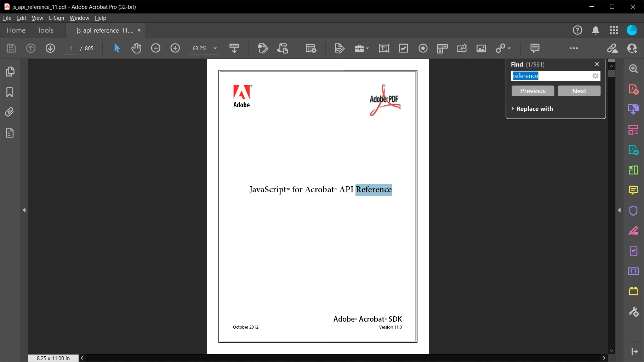Open the Protect shield tool

[633, 210]
